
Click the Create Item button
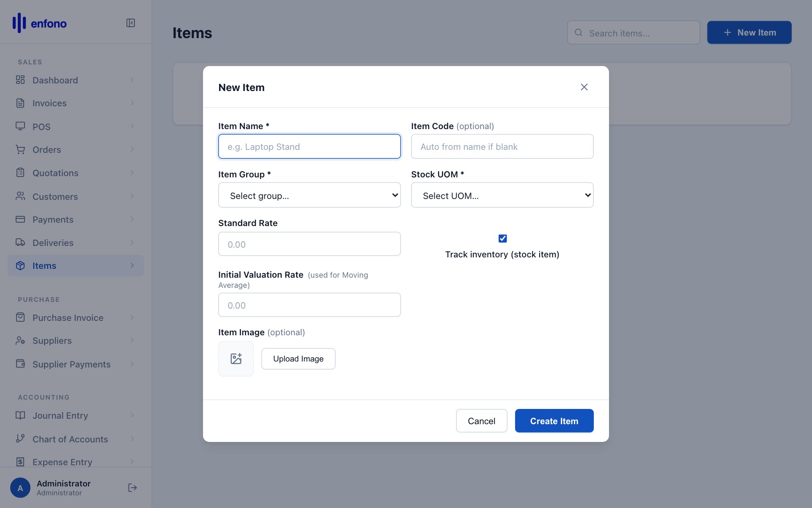554,420
